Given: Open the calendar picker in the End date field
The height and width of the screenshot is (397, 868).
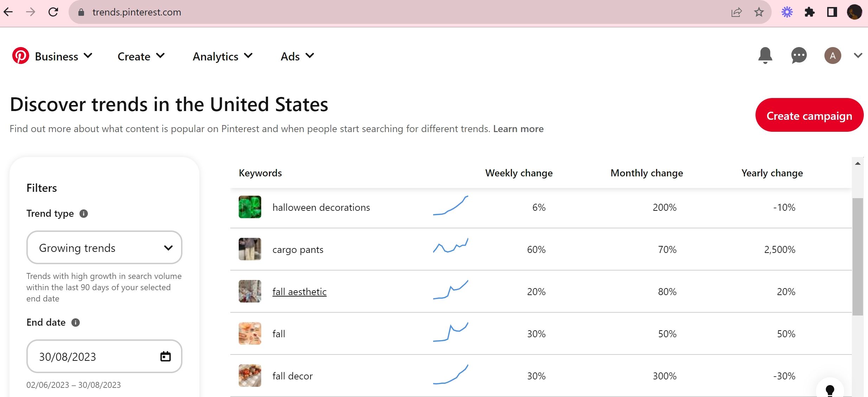Looking at the screenshot, I should (165, 356).
